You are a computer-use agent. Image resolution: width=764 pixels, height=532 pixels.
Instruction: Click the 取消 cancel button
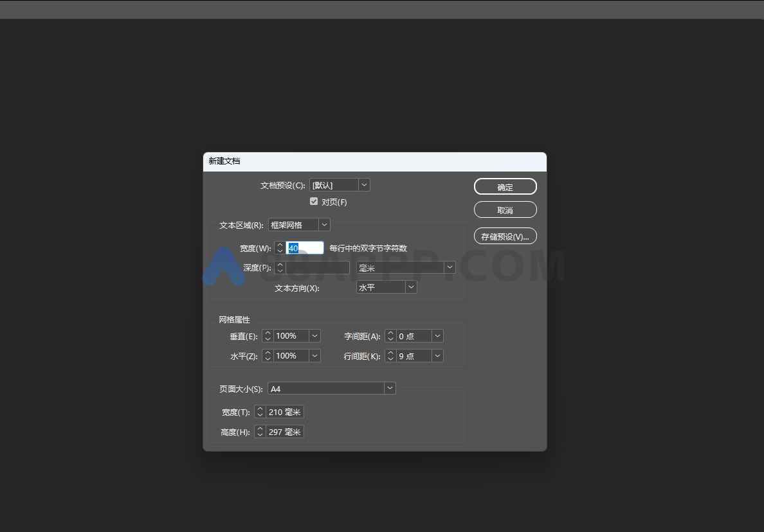(505, 209)
